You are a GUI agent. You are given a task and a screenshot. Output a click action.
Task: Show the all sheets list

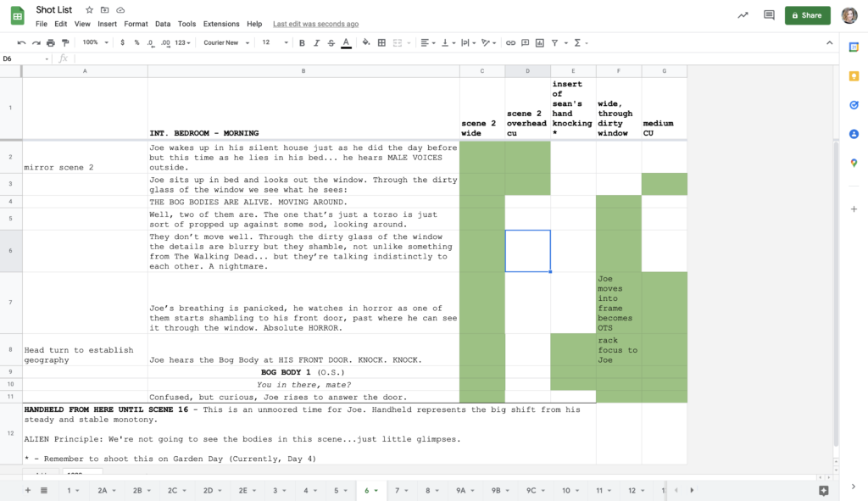44,491
